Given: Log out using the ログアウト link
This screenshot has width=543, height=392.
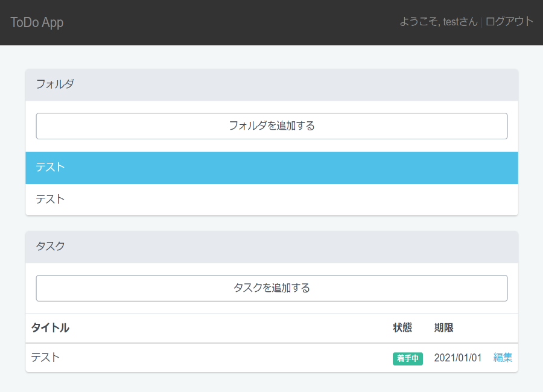Looking at the screenshot, I should 509,22.
